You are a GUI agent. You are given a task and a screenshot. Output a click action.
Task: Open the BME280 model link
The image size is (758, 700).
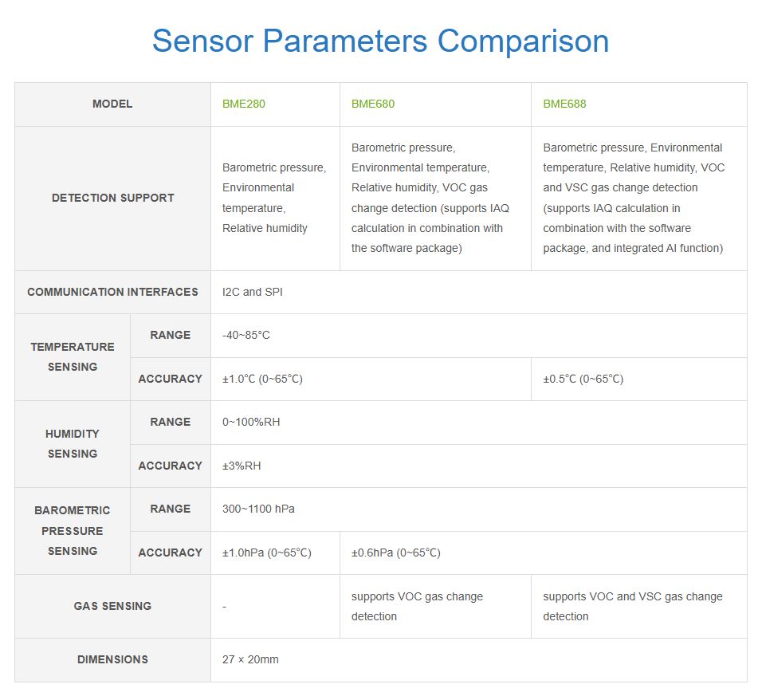tap(244, 104)
